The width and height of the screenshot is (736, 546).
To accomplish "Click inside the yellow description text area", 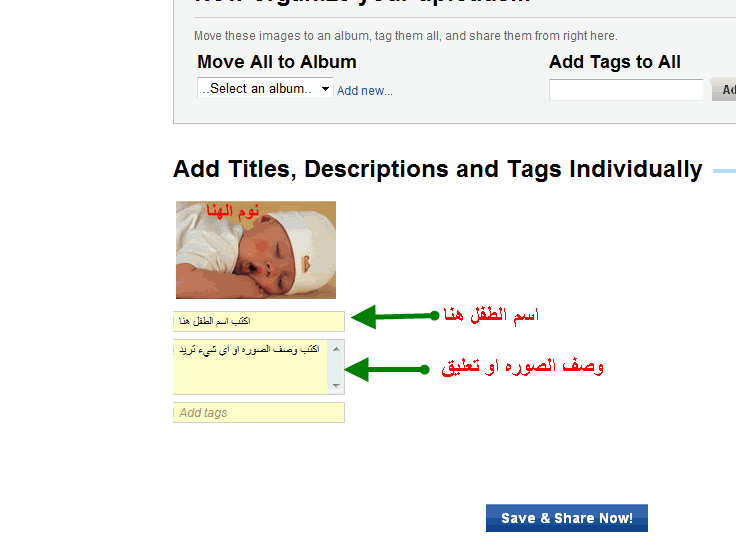I will (250, 367).
